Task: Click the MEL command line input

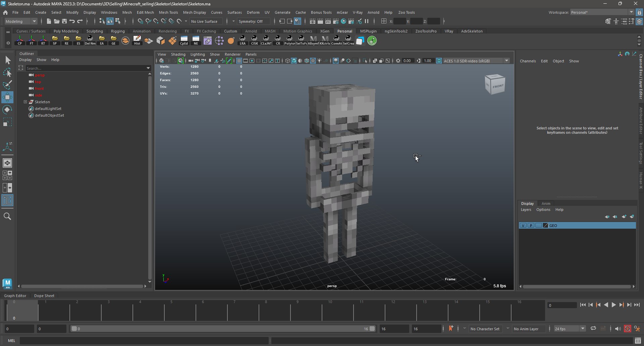Action: click(x=144, y=341)
